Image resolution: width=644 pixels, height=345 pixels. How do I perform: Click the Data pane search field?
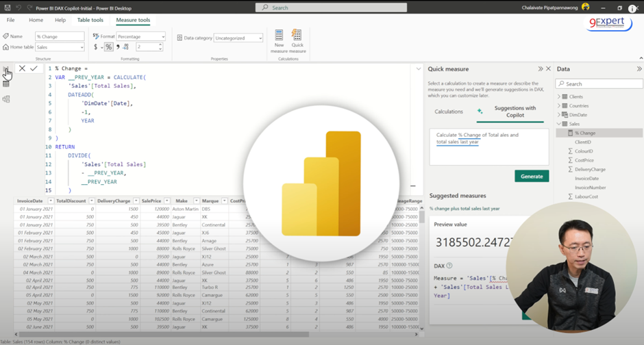pyautogui.click(x=599, y=84)
